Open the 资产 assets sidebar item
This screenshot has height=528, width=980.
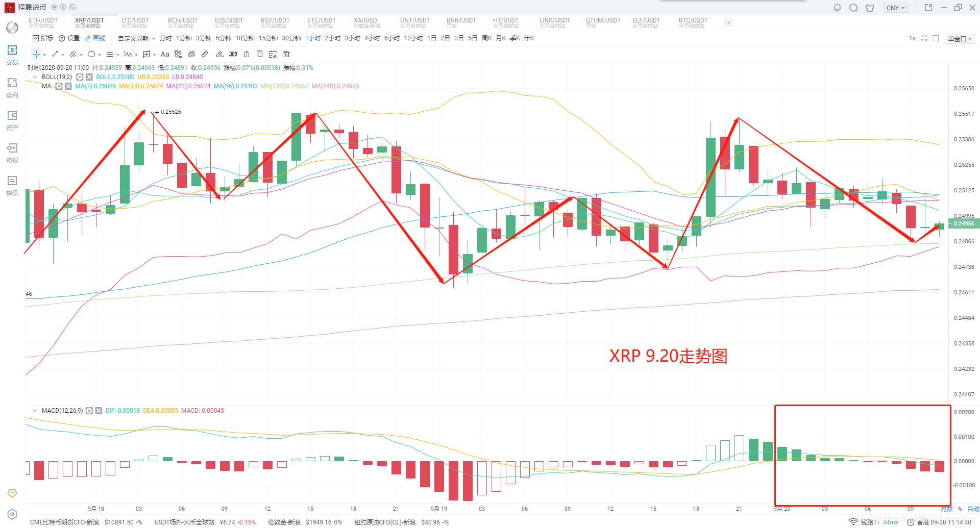coord(12,121)
